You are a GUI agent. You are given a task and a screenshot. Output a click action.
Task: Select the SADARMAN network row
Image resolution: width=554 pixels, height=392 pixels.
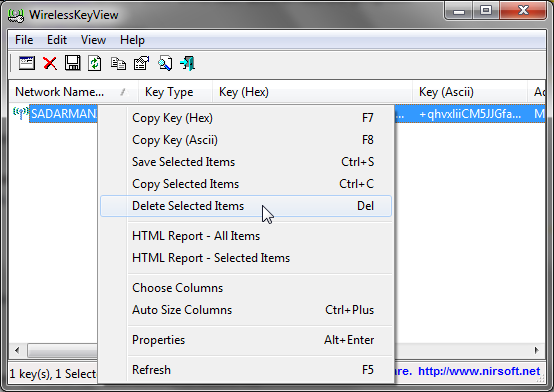pyautogui.click(x=64, y=114)
